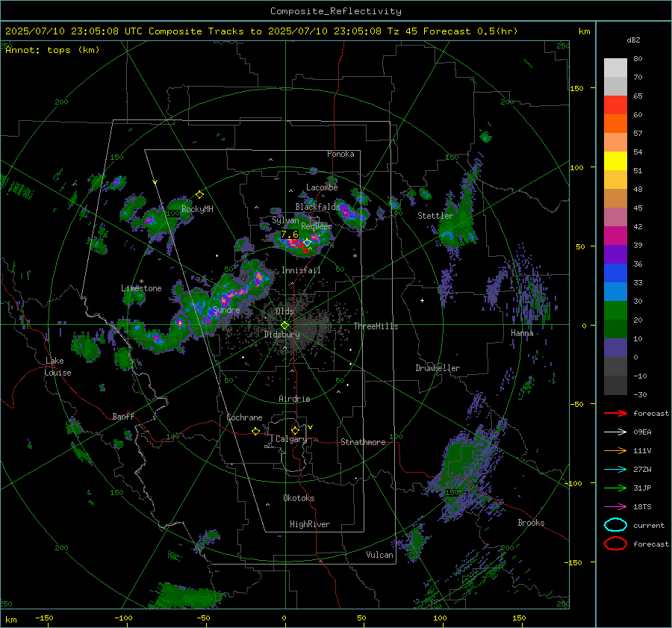Viewport: 672px width, 628px height.
Task: Click the yellow diamond marker at Cochrane
Action: 256,431
